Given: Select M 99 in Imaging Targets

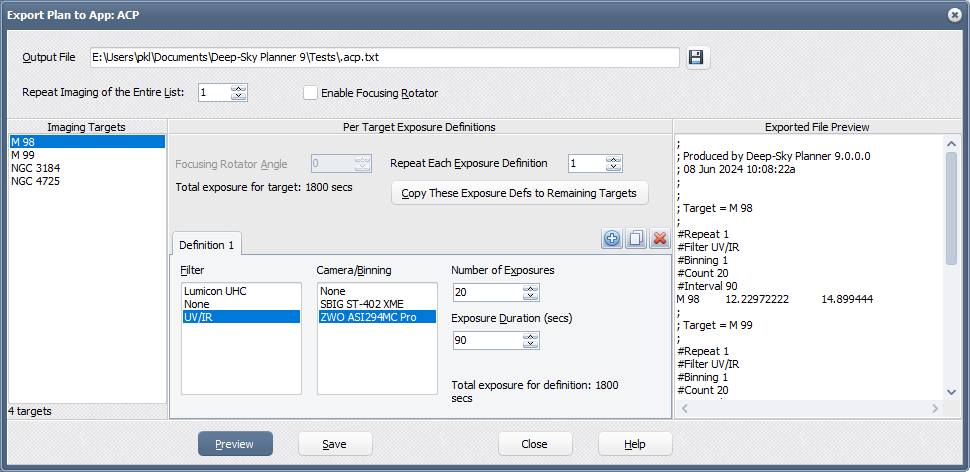Looking at the screenshot, I should pyautogui.click(x=24, y=156).
